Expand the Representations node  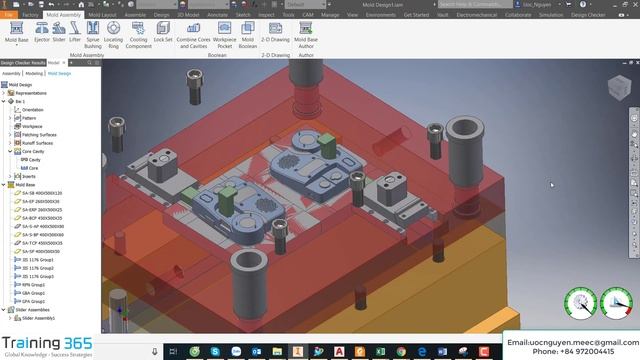click(x=4, y=93)
